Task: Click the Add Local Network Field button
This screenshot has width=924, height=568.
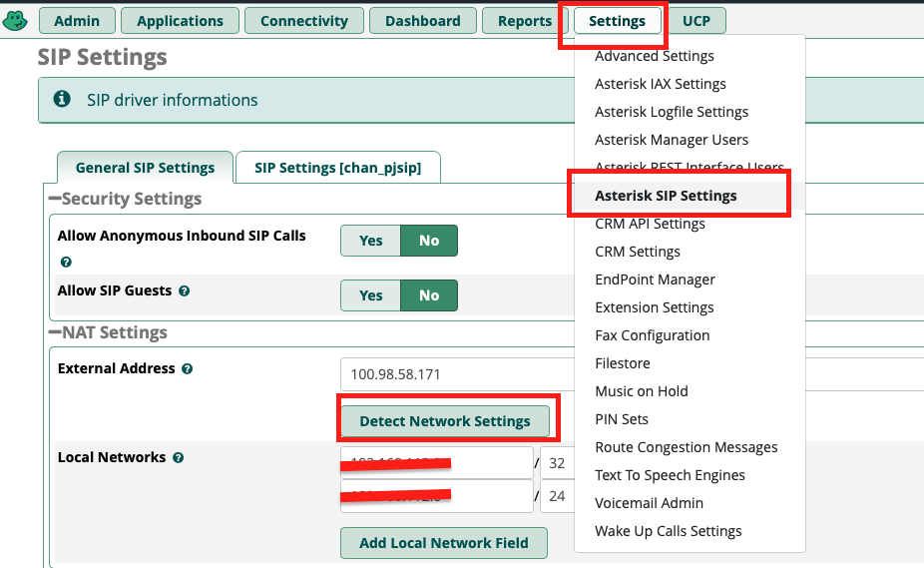Action: (x=444, y=543)
